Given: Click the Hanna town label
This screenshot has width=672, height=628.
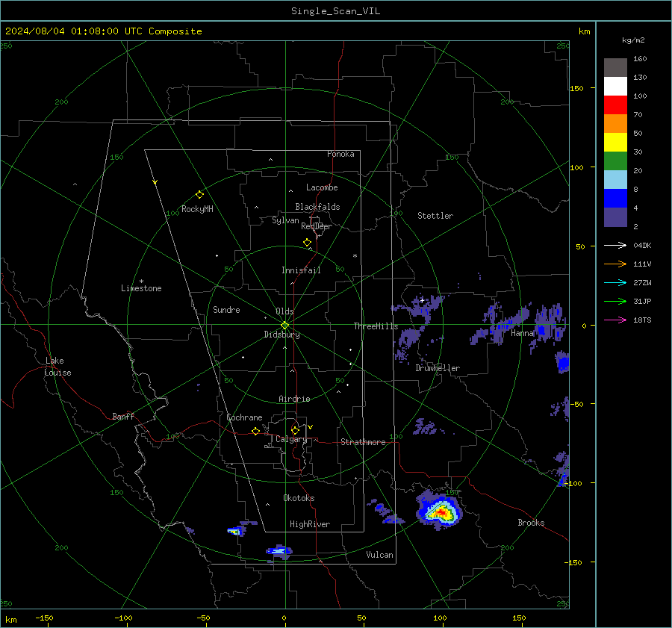Looking at the screenshot, I should (522, 333).
